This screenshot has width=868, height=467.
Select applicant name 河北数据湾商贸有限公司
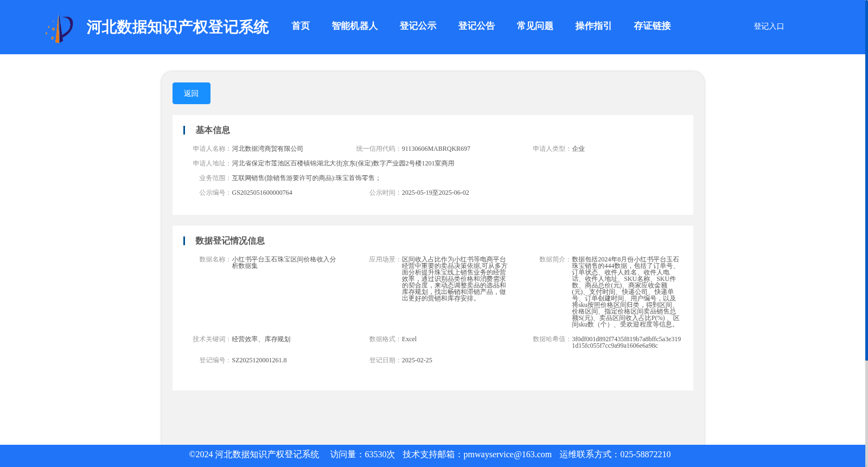pyautogui.click(x=267, y=149)
